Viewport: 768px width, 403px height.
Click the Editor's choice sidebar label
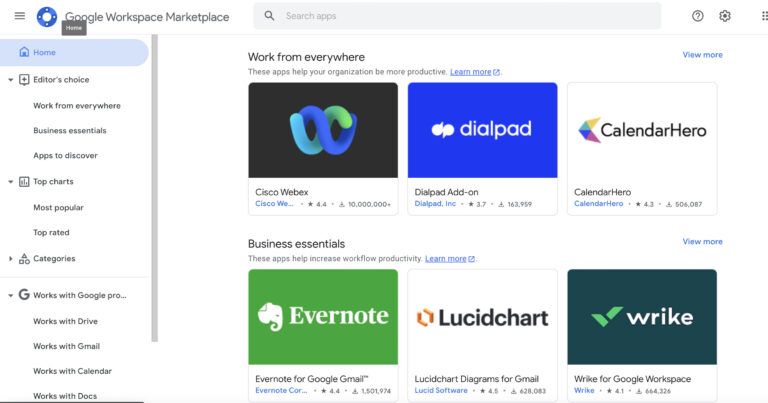(61, 80)
